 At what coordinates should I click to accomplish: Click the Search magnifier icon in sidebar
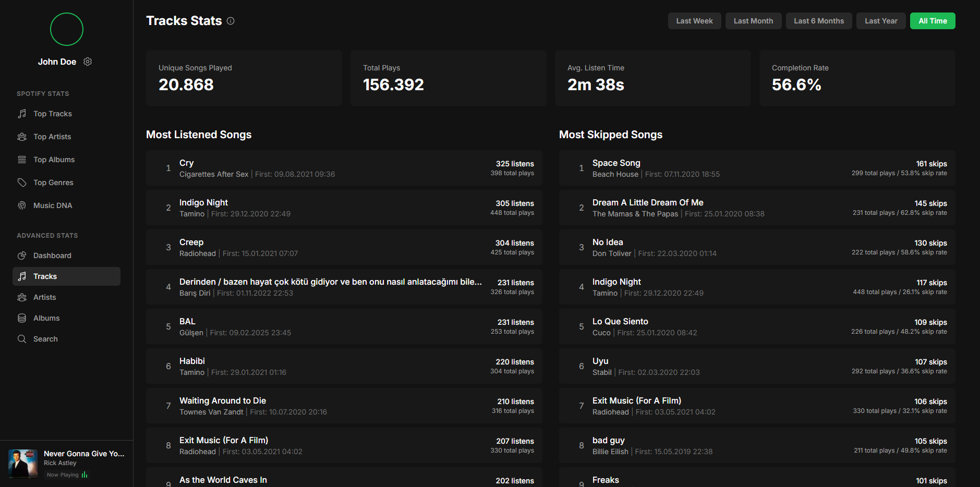22,339
